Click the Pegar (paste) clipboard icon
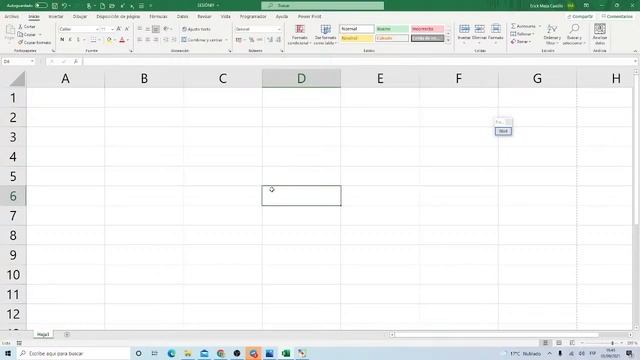The height and width of the screenshot is (360, 640). tap(10, 30)
